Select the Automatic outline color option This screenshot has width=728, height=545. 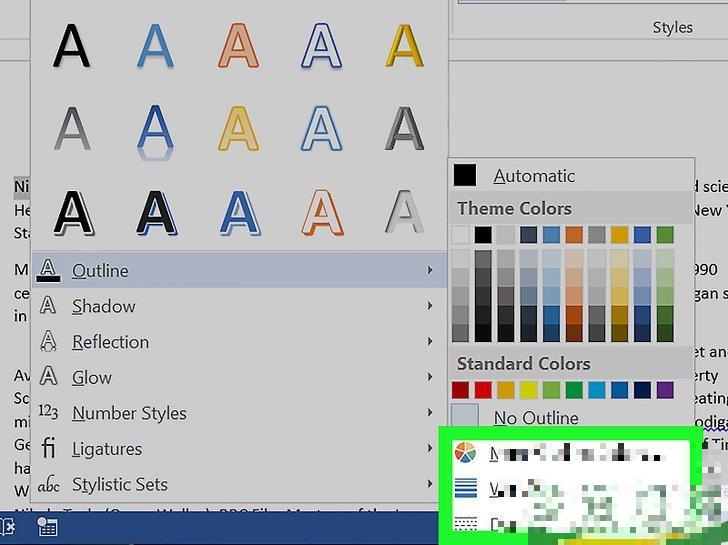[533, 176]
